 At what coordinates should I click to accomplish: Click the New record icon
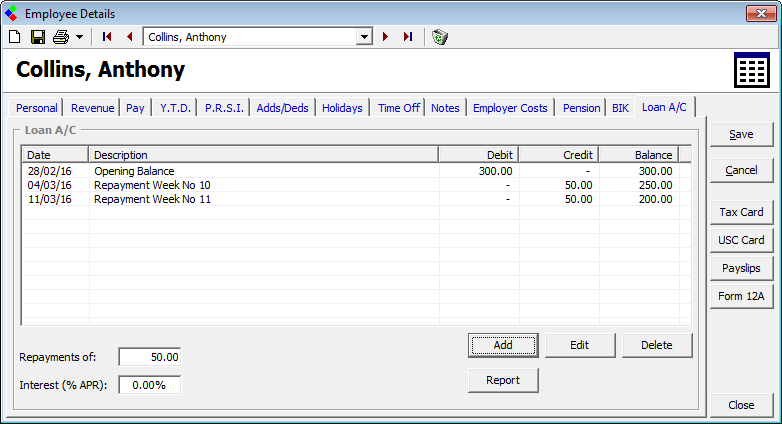[14, 37]
